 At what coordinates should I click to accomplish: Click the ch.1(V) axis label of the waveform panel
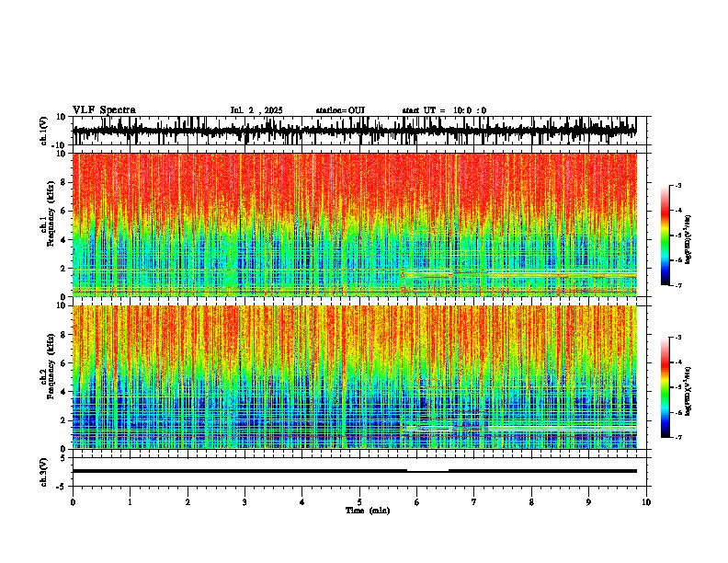(44, 131)
